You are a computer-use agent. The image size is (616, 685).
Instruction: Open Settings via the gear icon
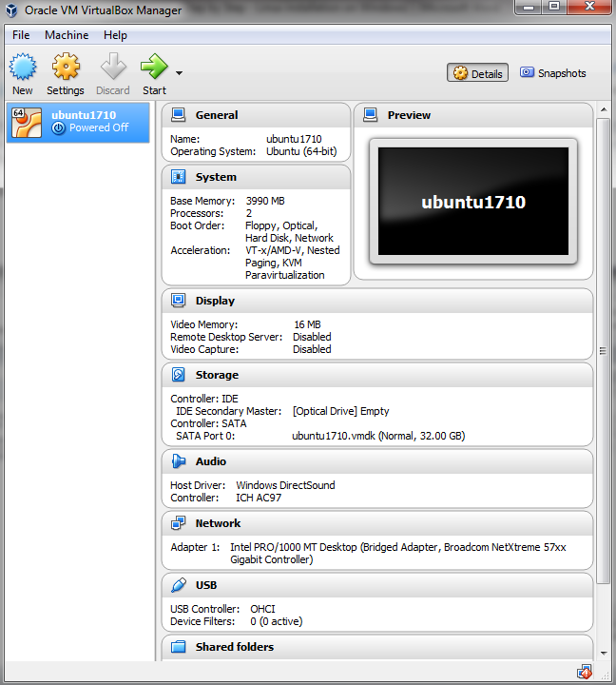click(66, 67)
